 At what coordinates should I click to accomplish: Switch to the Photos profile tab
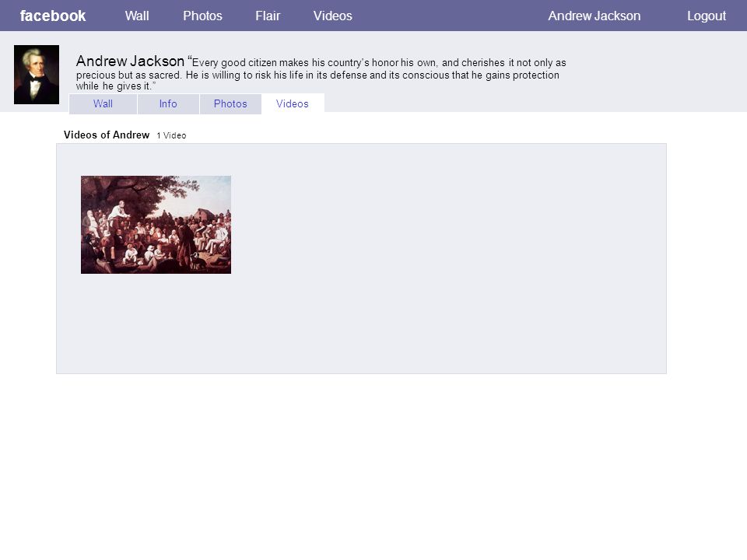tap(230, 103)
